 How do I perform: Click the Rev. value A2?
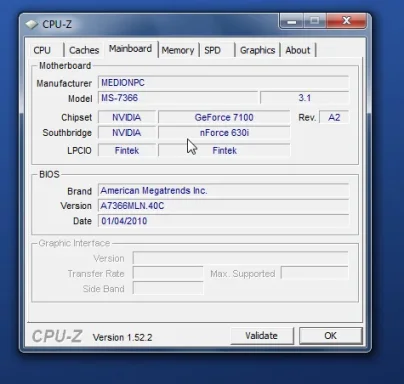(x=334, y=117)
